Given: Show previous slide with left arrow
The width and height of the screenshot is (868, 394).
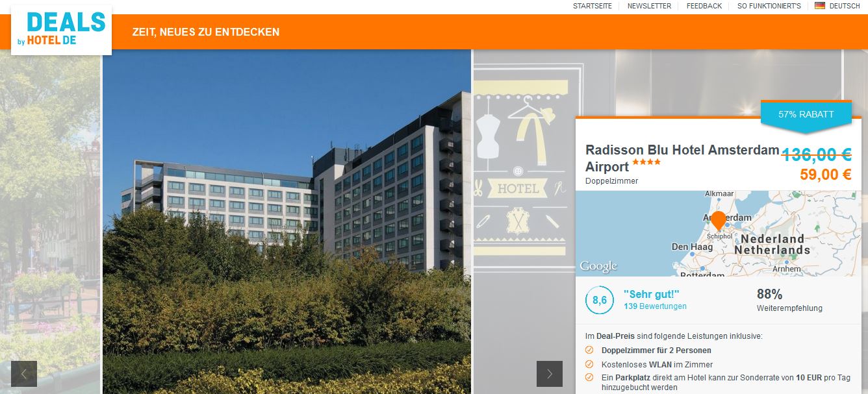Looking at the screenshot, I should (x=24, y=373).
